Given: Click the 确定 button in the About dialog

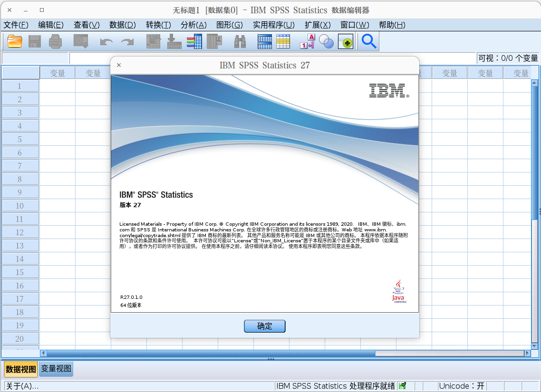Looking at the screenshot, I should (265, 326).
